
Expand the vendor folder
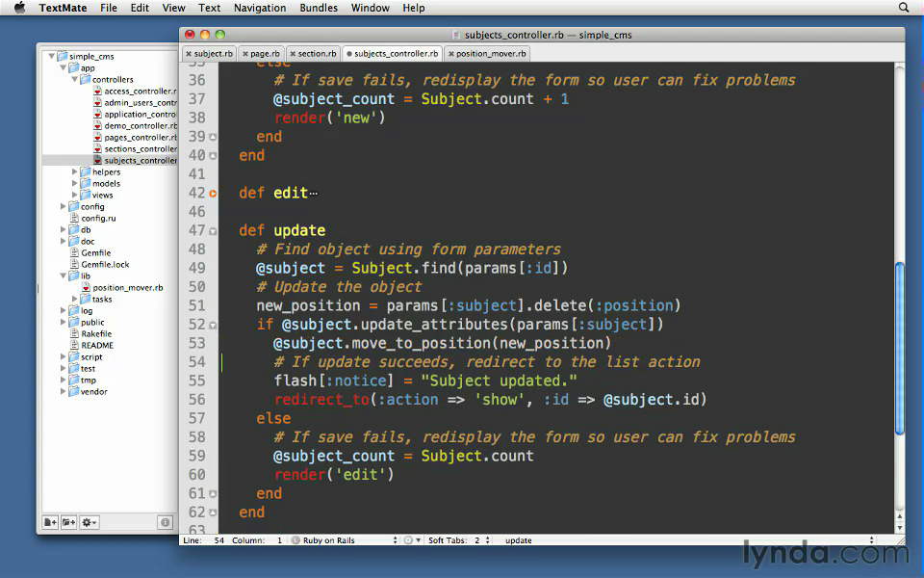pyautogui.click(x=64, y=391)
